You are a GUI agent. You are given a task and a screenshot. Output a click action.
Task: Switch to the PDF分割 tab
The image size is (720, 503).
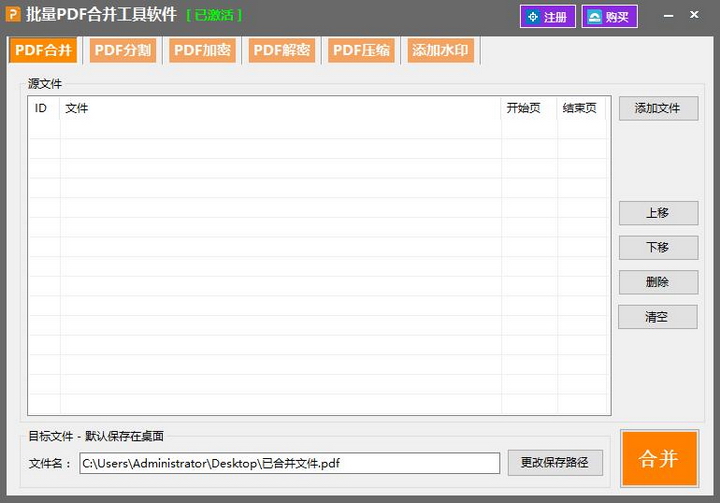tap(123, 50)
